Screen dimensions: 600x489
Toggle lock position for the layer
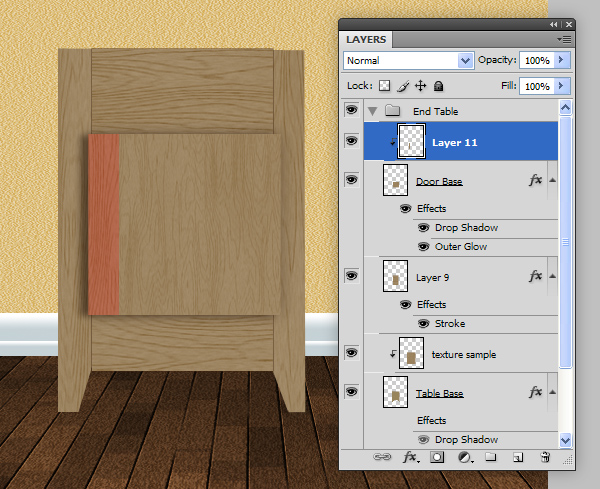click(421, 87)
